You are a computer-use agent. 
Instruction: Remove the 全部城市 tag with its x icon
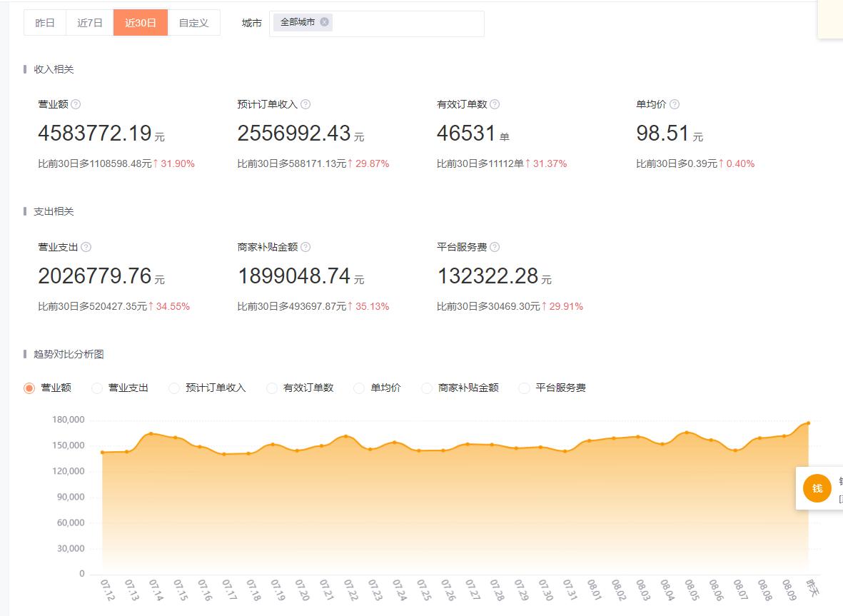pos(325,22)
